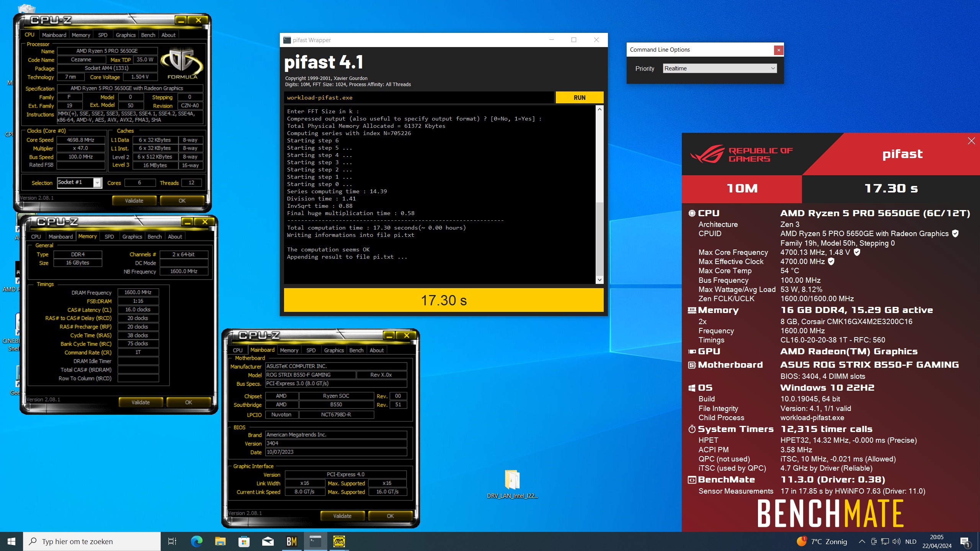Screen dimensions: 980x551
Task: Select the pifast console taskbar icon
Action: pyautogui.click(x=315, y=541)
